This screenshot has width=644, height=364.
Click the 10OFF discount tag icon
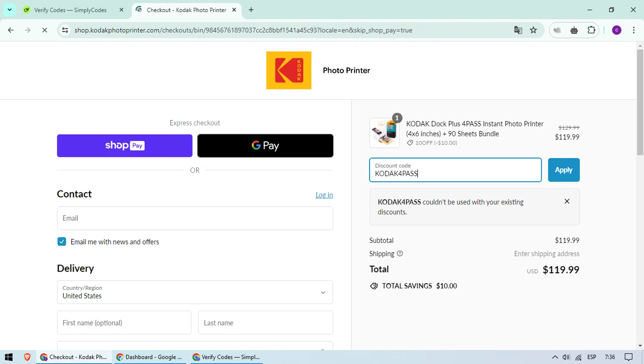pyautogui.click(x=410, y=143)
